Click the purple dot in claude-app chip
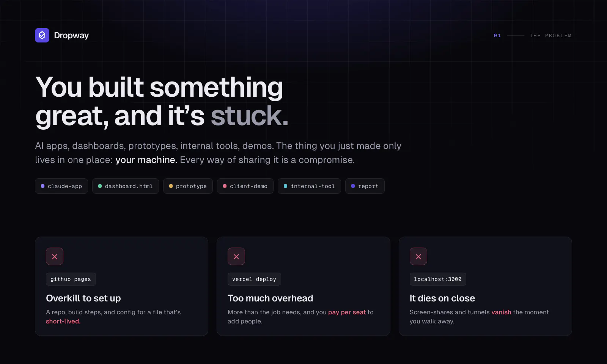Image resolution: width=607 pixels, height=364 pixels. point(43,186)
